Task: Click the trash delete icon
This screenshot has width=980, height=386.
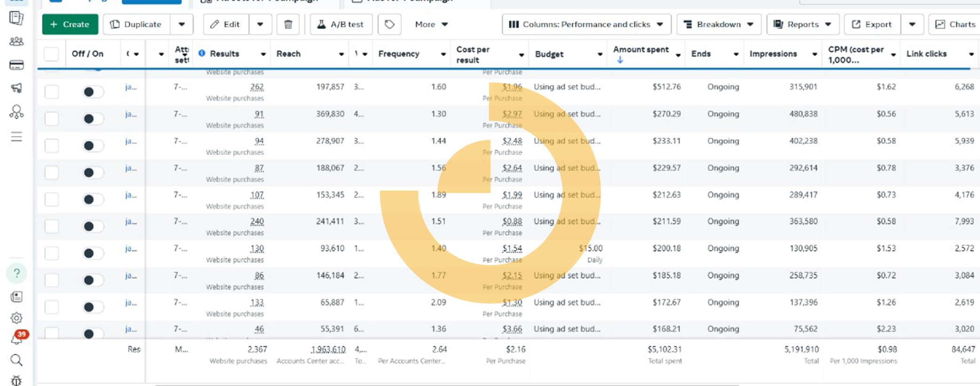Action: pyautogui.click(x=288, y=24)
